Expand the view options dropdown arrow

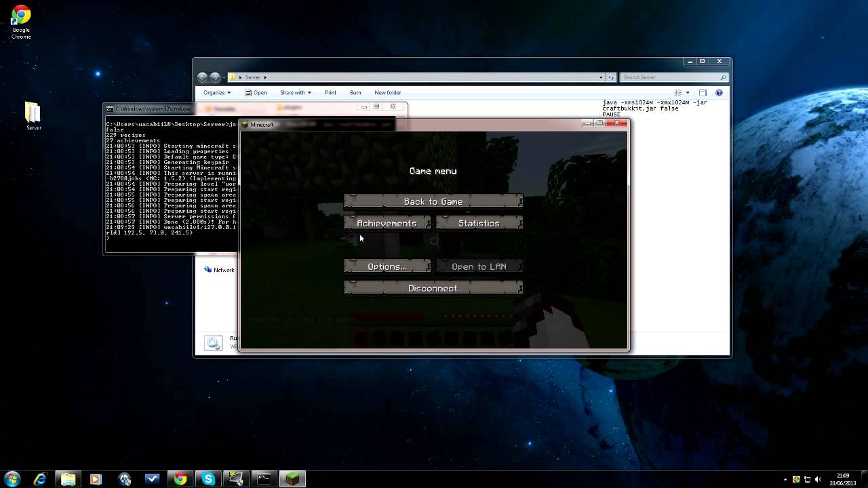688,92
